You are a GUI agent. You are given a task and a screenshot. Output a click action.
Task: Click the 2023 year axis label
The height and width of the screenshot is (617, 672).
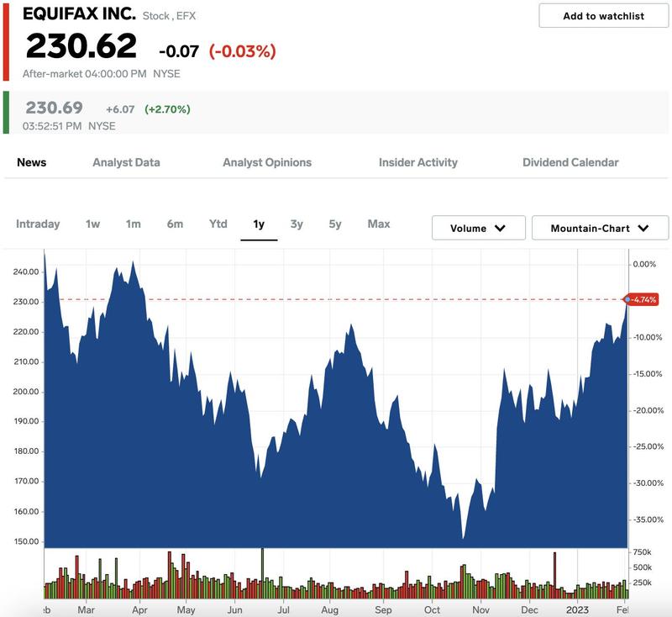[x=577, y=609]
